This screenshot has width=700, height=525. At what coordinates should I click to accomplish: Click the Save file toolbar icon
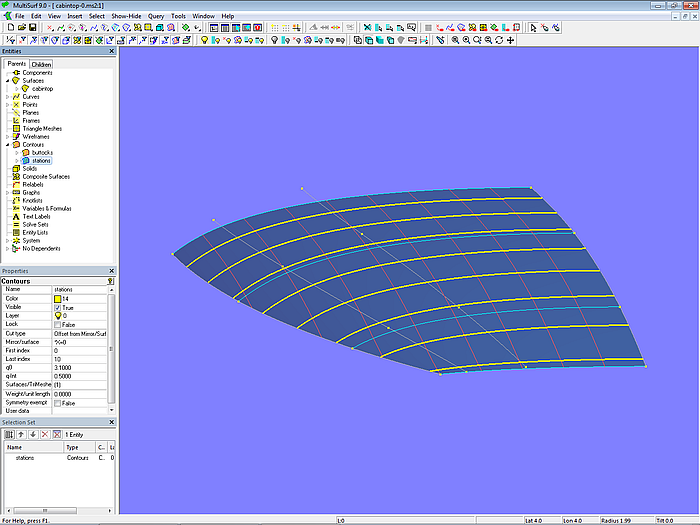(x=32, y=28)
